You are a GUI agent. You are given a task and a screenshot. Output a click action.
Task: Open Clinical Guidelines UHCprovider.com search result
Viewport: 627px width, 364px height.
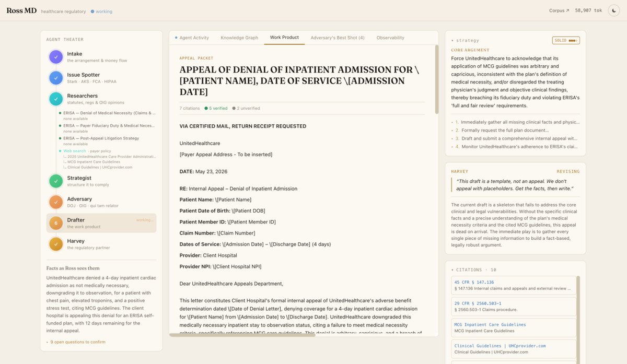coord(100,167)
